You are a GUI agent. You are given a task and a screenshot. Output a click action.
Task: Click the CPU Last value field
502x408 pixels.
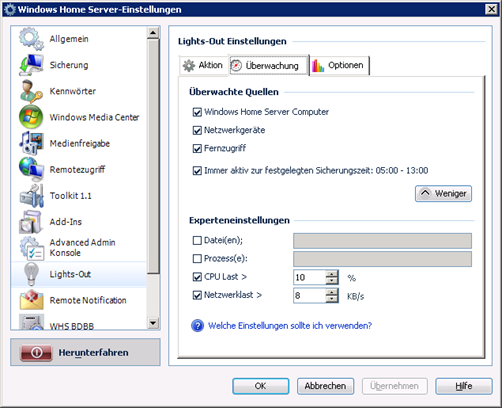(x=310, y=277)
